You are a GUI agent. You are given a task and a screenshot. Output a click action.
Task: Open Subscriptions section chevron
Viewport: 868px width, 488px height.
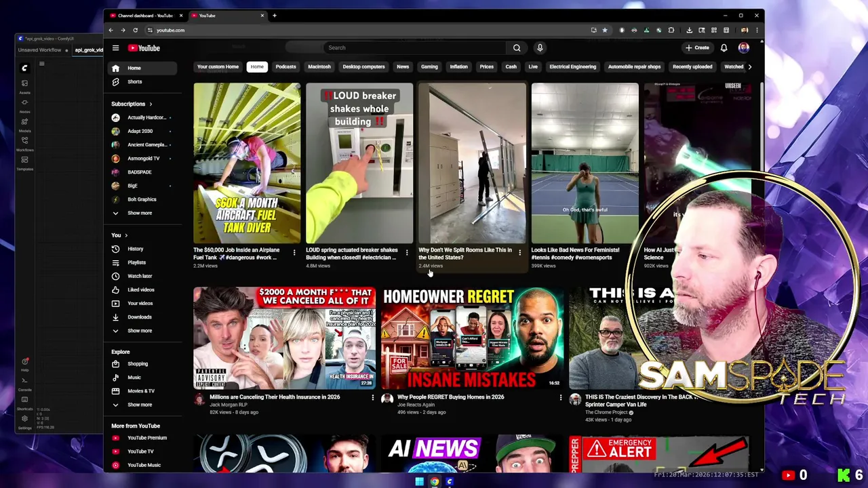tap(151, 104)
